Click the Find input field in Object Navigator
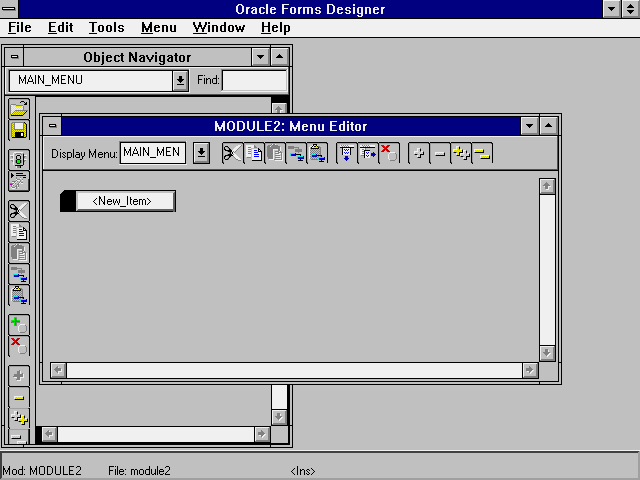This screenshot has width=640, height=480. tap(254, 80)
